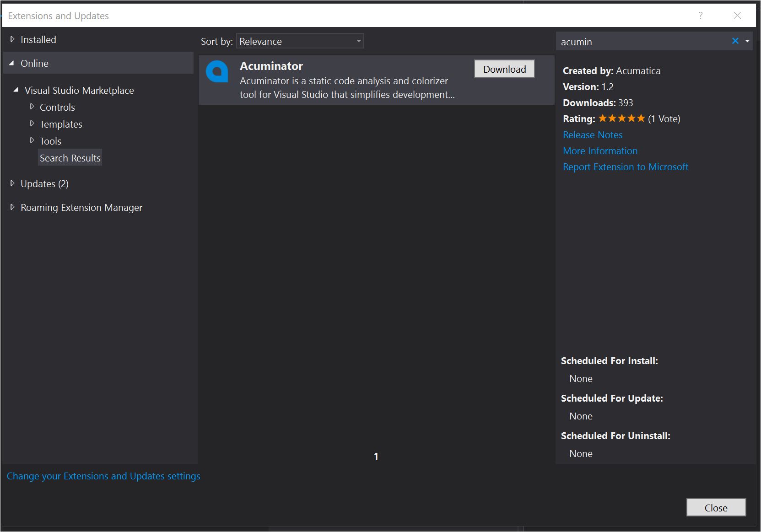This screenshot has width=761, height=532.
Task: Click Change your Extensions and Updates settings
Action: (x=103, y=476)
